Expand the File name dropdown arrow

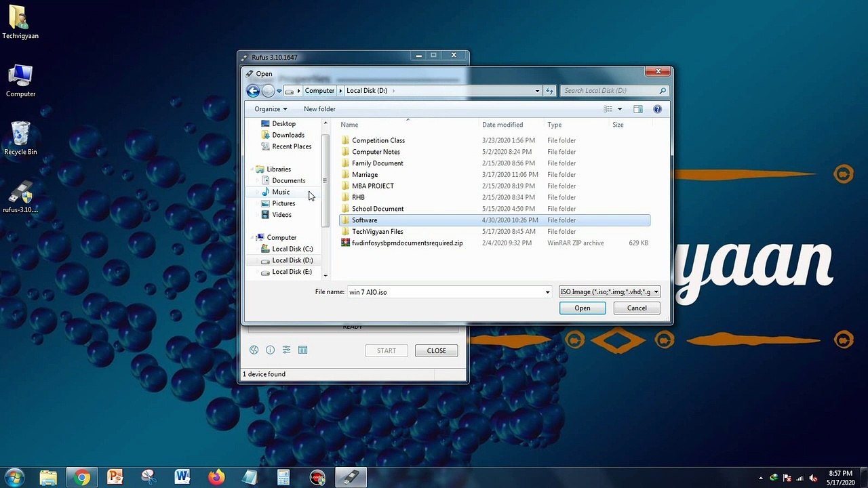click(547, 292)
